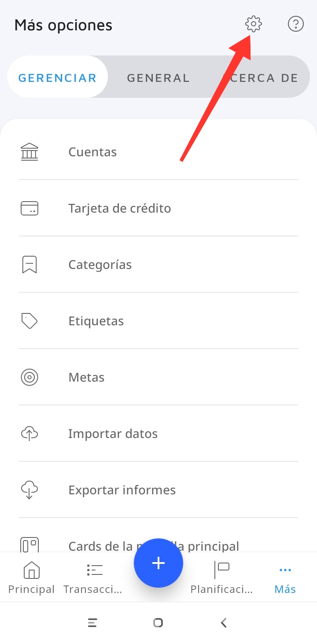Tap the credit card icon

click(x=29, y=208)
